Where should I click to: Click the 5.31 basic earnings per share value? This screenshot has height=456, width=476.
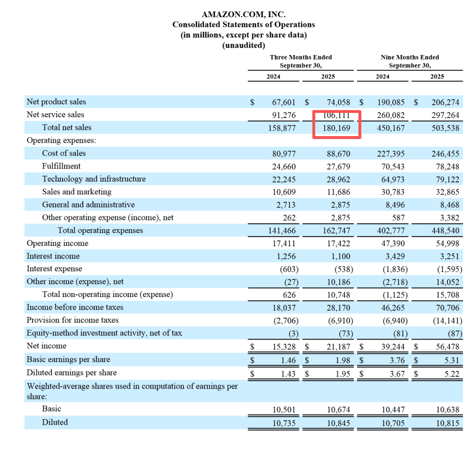point(451,360)
